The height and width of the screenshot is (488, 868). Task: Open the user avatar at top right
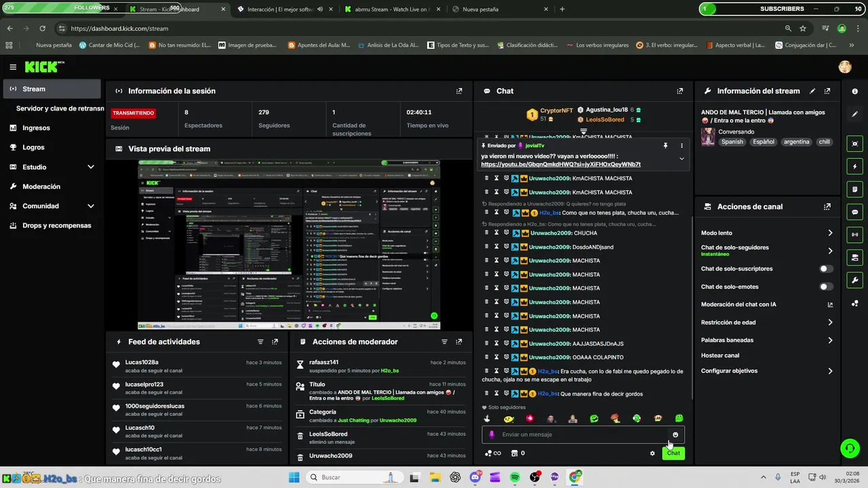tap(845, 67)
